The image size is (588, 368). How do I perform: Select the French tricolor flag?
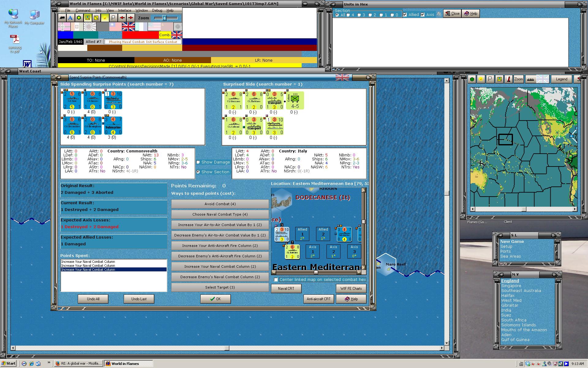click(141, 27)
